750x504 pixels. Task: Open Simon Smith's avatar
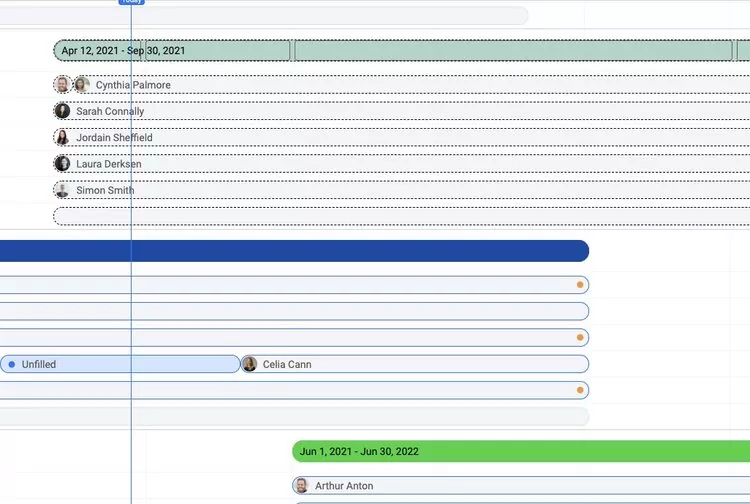(x=63, y=190)
